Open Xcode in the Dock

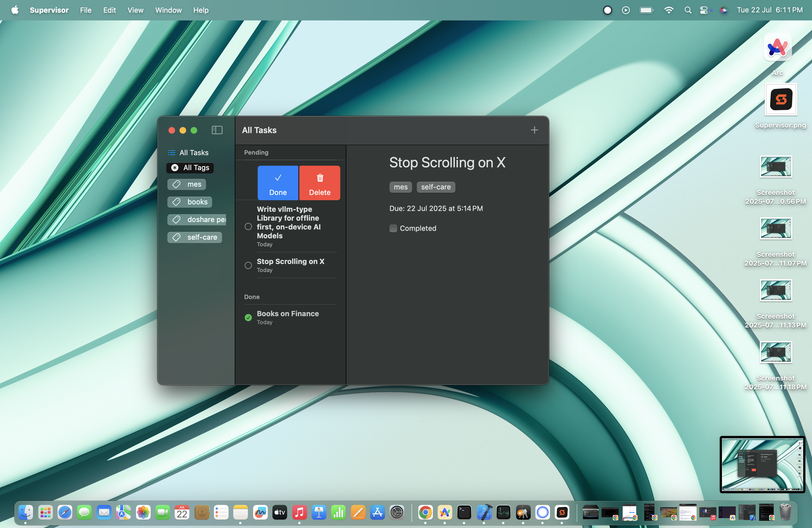coord(484,512)
